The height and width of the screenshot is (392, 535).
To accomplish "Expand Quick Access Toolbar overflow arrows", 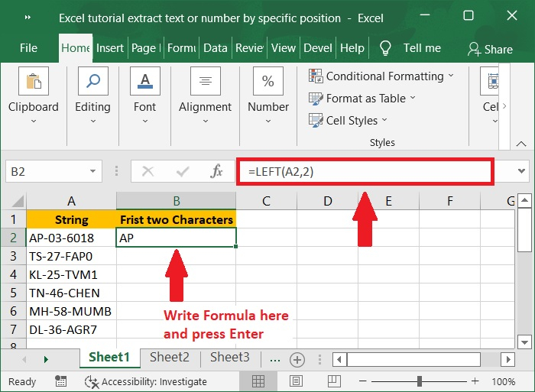I will tap(28, 17).
